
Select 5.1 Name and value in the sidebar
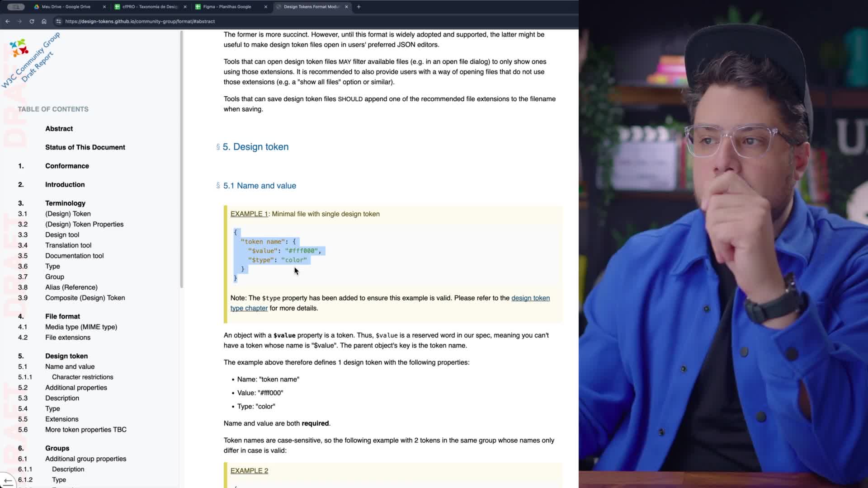(x=70, y=366)
